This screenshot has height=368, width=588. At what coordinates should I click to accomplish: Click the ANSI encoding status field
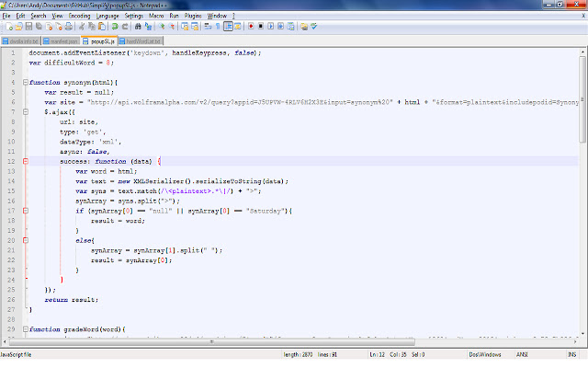[x=522, y=355]
